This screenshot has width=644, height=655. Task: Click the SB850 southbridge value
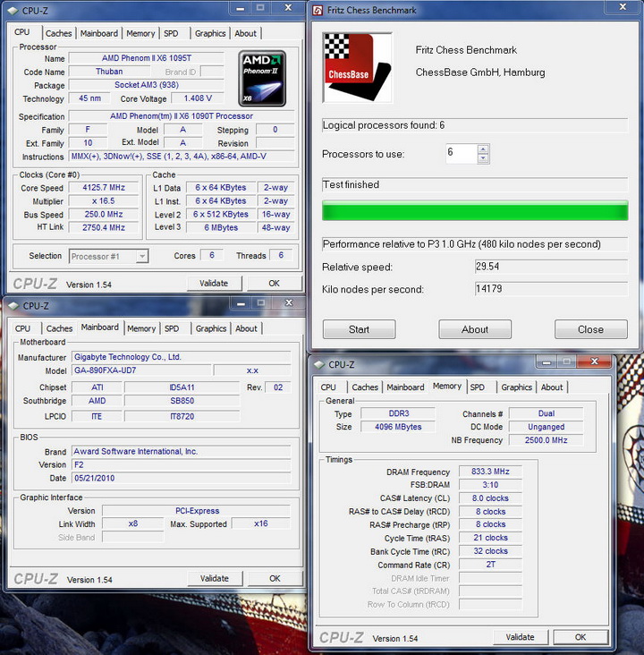(x=182, y=401)
